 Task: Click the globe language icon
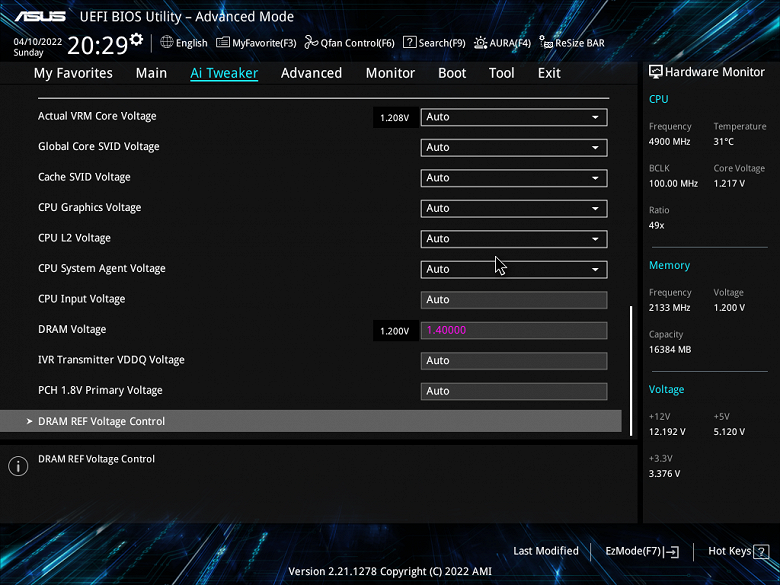tap(167, 42)
